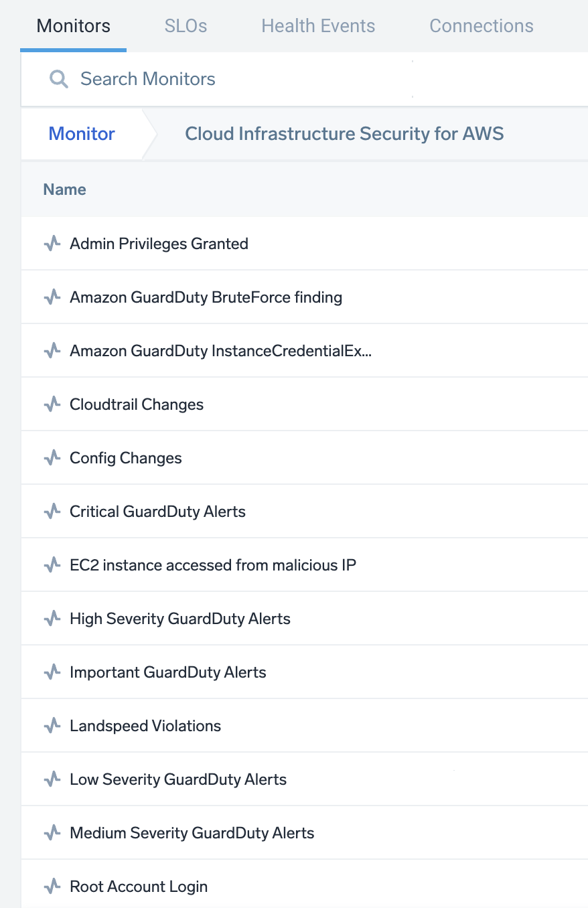
Task: Select Cloud Infrastructure Security for AWS breadcrumb
Action: coord(344,134)
